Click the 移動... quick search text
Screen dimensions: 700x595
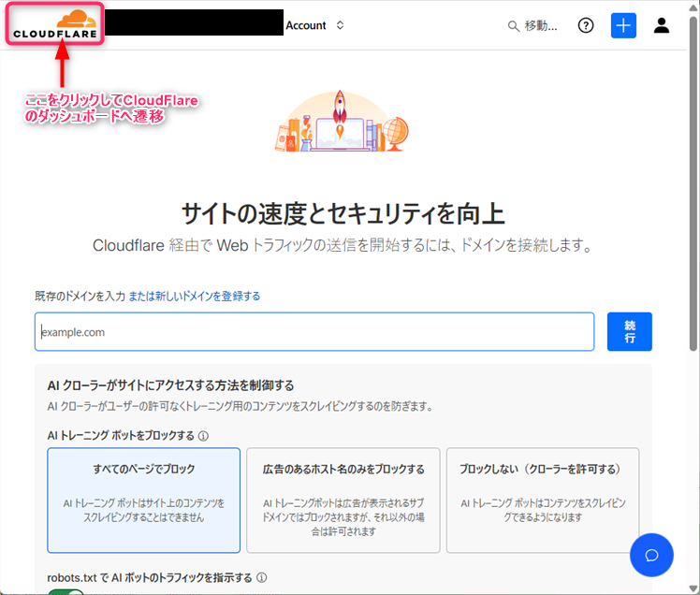tap(541, 26)
